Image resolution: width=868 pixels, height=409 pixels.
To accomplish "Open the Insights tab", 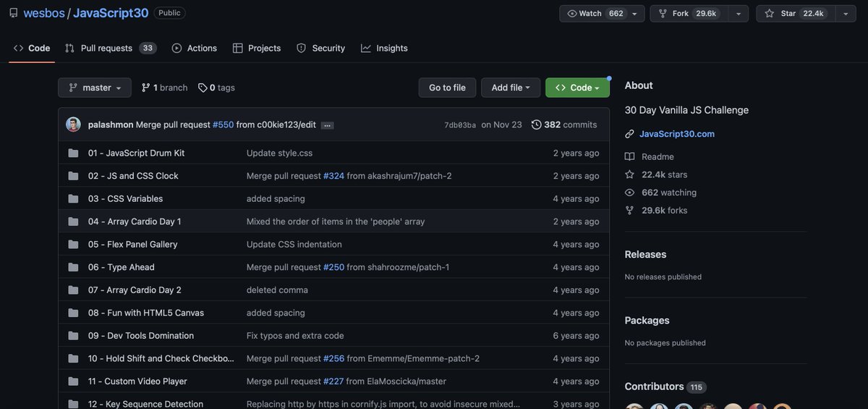I will coord(384,48).
